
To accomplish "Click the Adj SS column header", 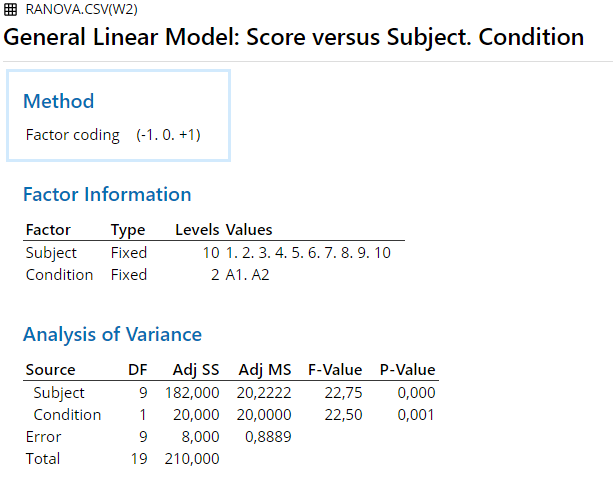I will tap(194, 370).
